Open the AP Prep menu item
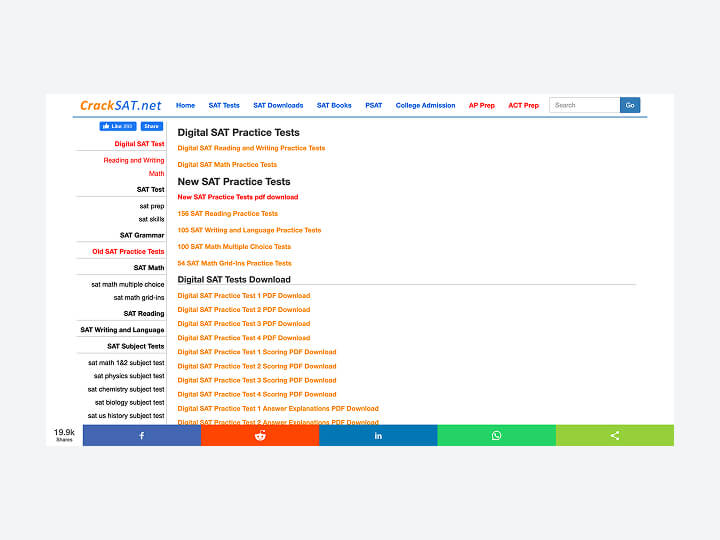This screenshot has width=720, height=540. click(482, 105)
